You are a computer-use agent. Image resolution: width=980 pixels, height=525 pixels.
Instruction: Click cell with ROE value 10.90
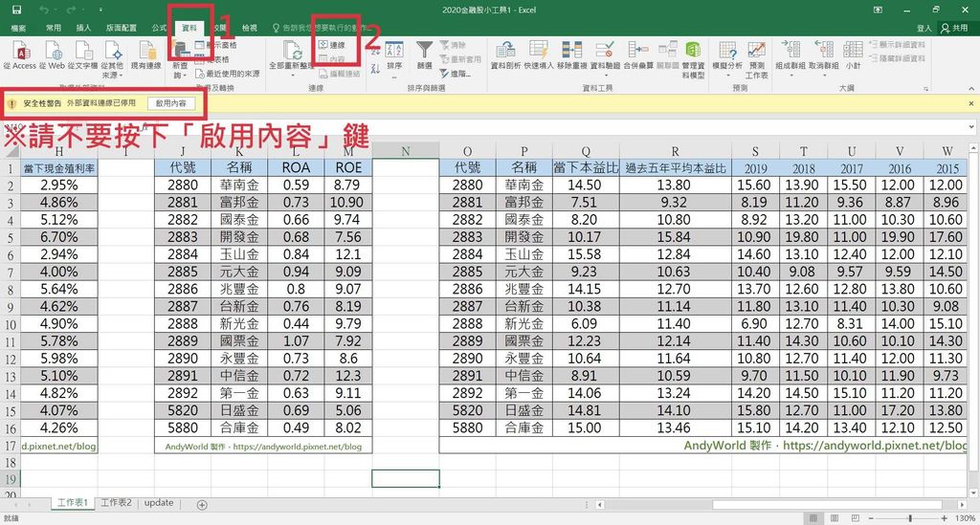coord(348,203)
